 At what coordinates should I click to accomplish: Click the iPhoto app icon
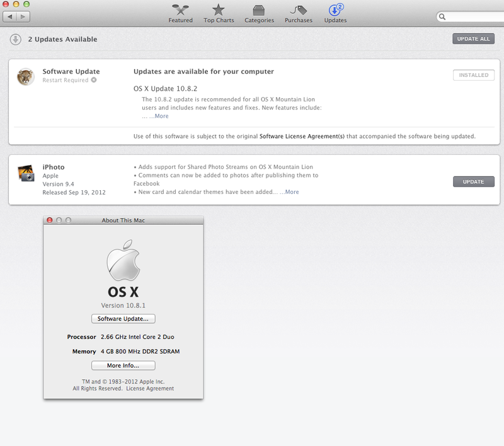tap(26, 173)
